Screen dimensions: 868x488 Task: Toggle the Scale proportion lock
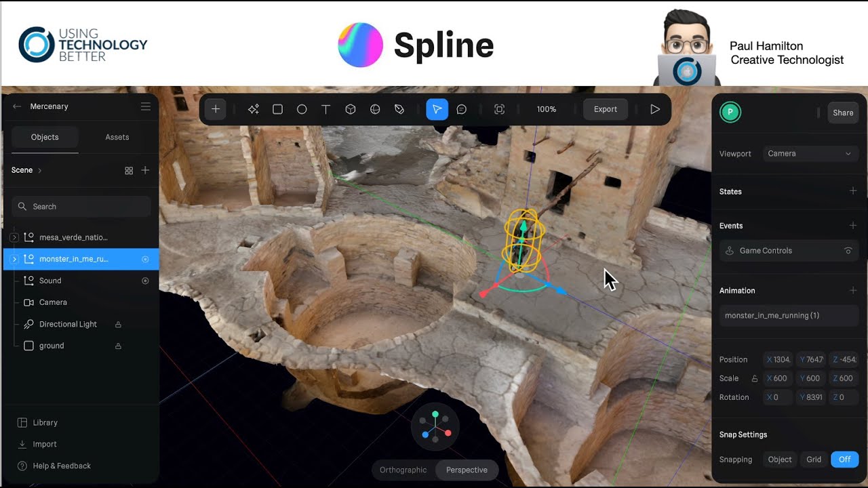pos(754,378)
